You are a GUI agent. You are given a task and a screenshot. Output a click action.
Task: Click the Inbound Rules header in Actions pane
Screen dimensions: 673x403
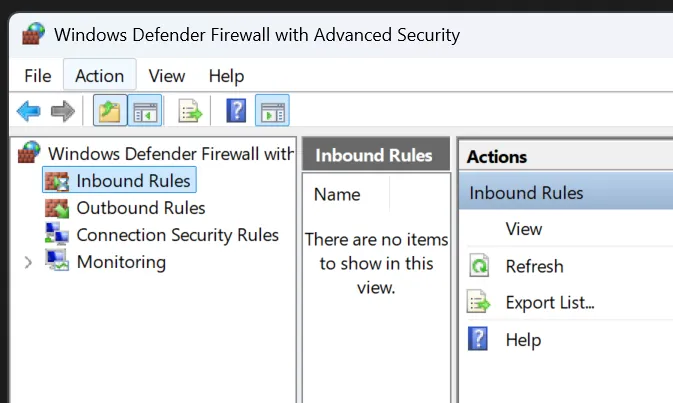[566, 192]
